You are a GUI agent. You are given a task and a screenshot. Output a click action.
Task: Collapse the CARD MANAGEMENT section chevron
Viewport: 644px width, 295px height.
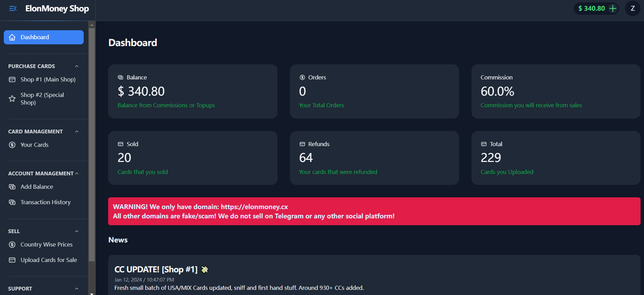77,131
